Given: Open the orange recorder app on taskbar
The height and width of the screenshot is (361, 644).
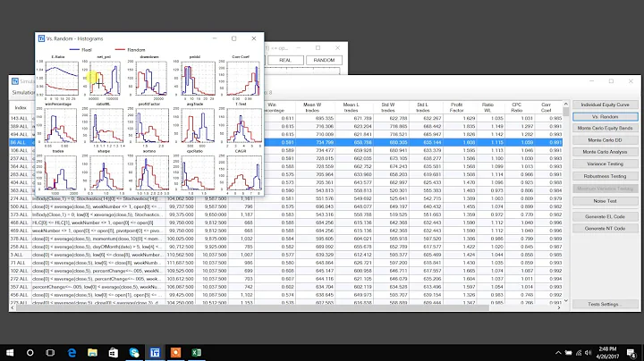Looking at the screenshot, I should point(175,352).
